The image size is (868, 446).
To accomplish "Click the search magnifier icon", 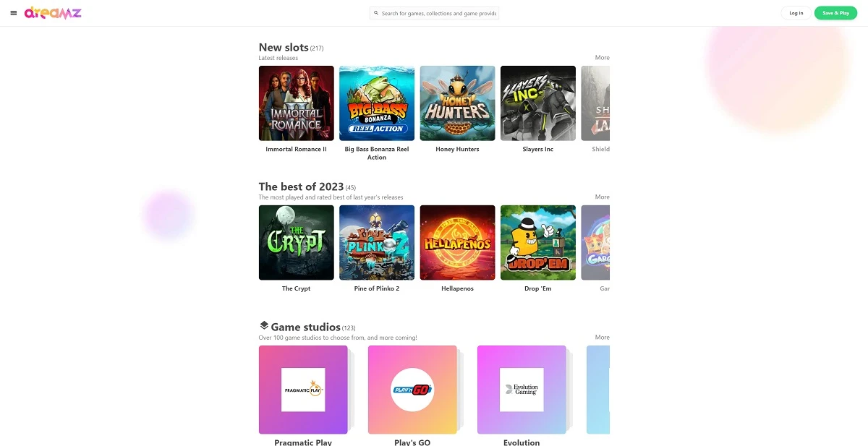I will click(x=376, y=13).
